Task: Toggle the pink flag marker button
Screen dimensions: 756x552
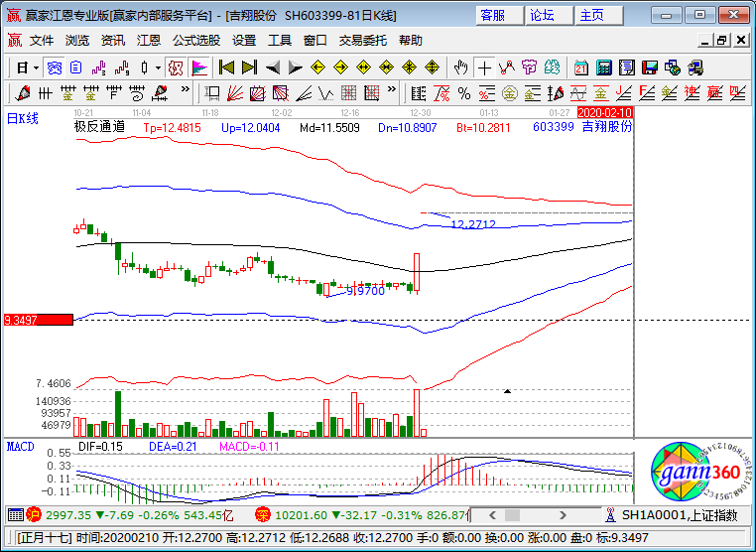Action: tap(198, 68)
